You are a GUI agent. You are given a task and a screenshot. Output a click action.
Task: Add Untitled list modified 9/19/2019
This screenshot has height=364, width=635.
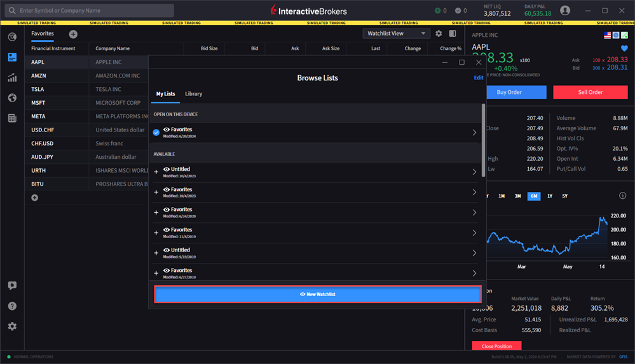[x=156, y=253]
